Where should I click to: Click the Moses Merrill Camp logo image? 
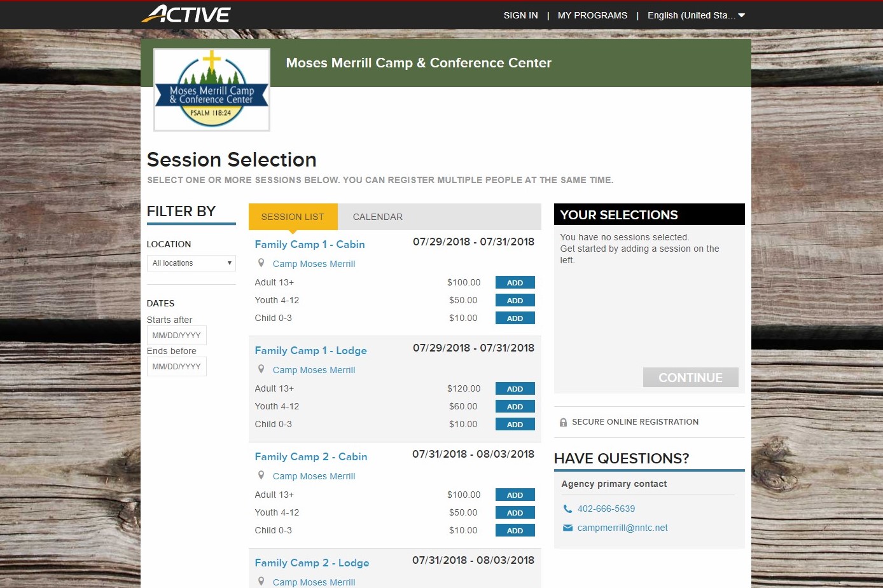point(212,90)
